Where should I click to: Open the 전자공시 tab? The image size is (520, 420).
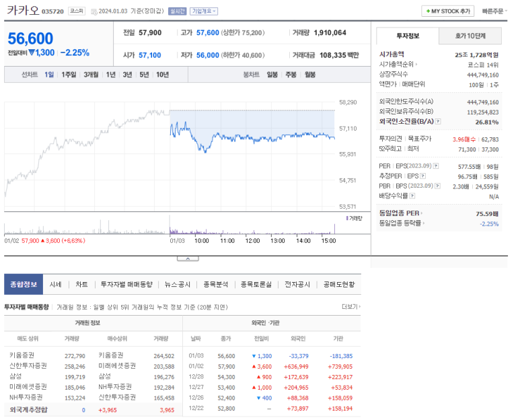click(297, 284)
